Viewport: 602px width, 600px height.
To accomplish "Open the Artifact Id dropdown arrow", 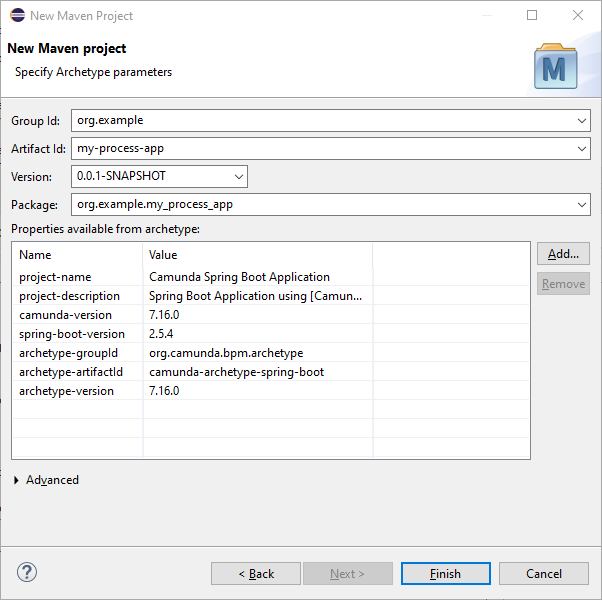I will point(583,149).
